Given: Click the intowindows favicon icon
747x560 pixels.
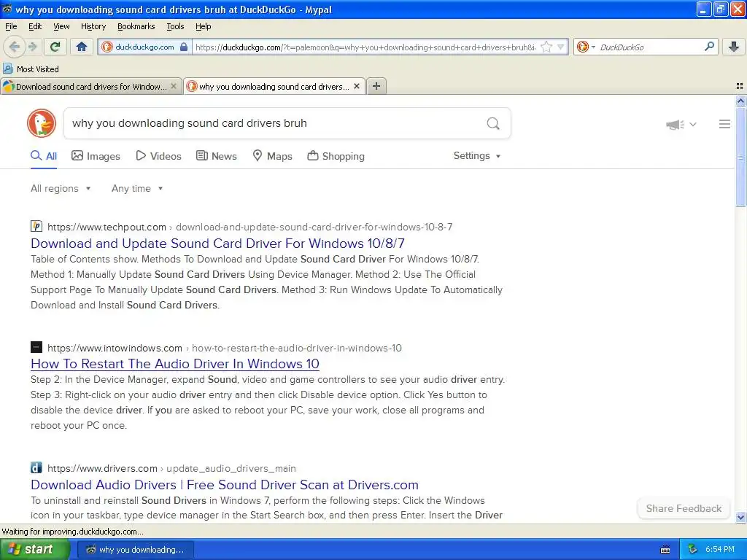Looking at the screenshot, I should [36, 347].
